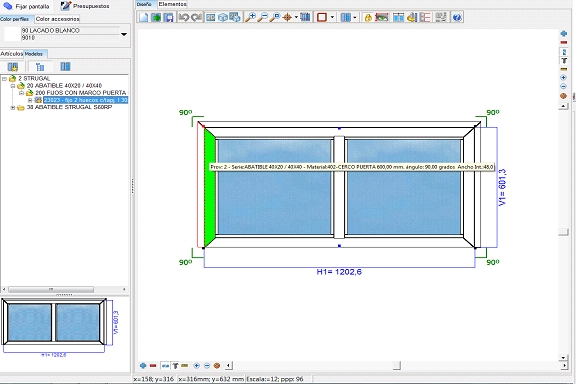Click the white color swatch for LACADO BLANCO
The width and height of the screenshot is (576, 384).
click(x=11, y=34)
